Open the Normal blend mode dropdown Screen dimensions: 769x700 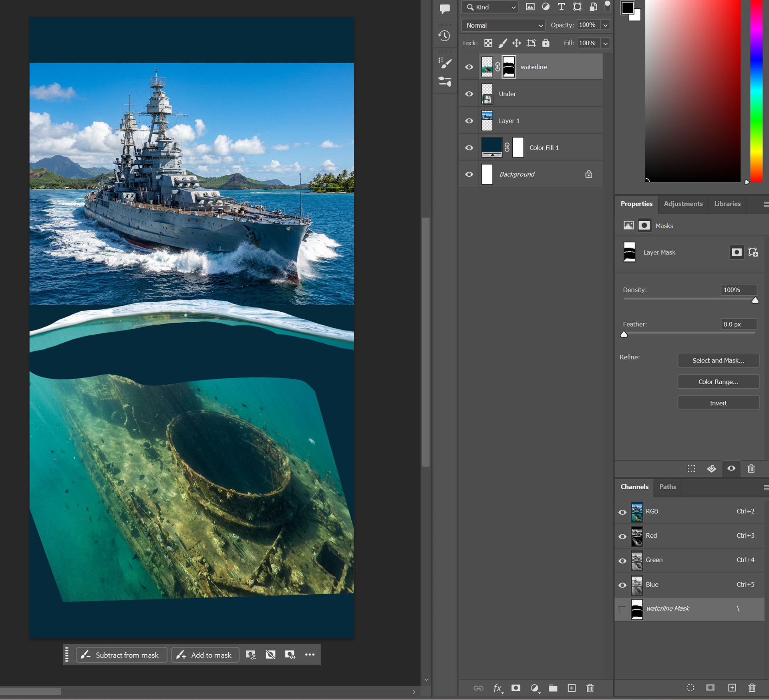pos(503,25)
